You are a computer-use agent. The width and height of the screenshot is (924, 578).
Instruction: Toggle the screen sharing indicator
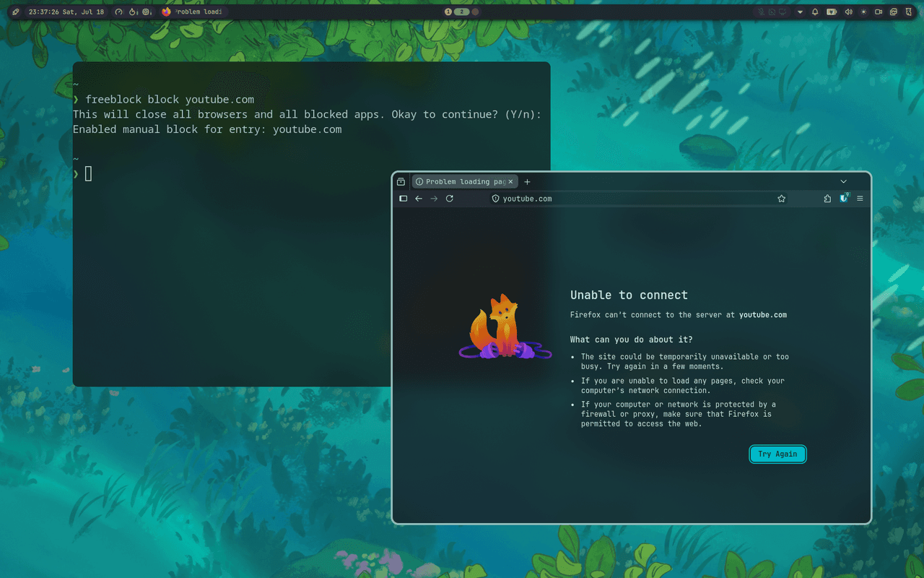pyautogui.click(x=783, y=12)
